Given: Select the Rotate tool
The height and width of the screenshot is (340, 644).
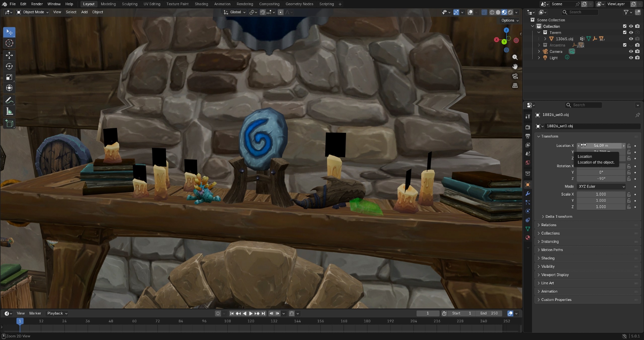Looking at the screenshot, I should [x=9, y=66].
